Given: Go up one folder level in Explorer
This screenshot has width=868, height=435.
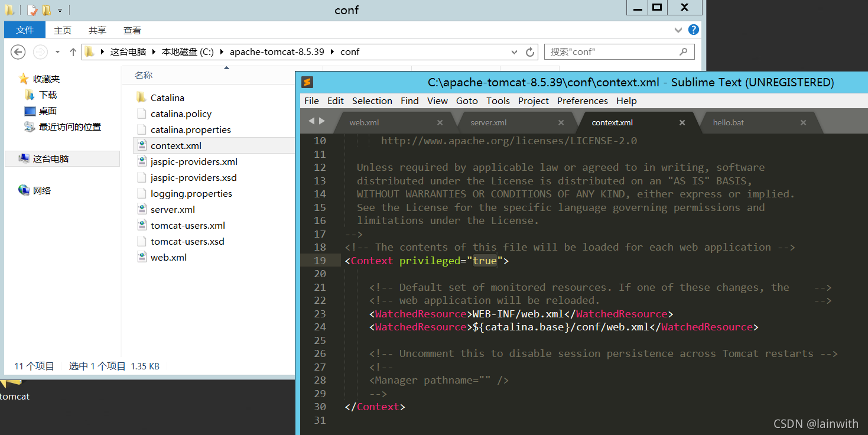Looking at the screenshot, I should point(73,52).
